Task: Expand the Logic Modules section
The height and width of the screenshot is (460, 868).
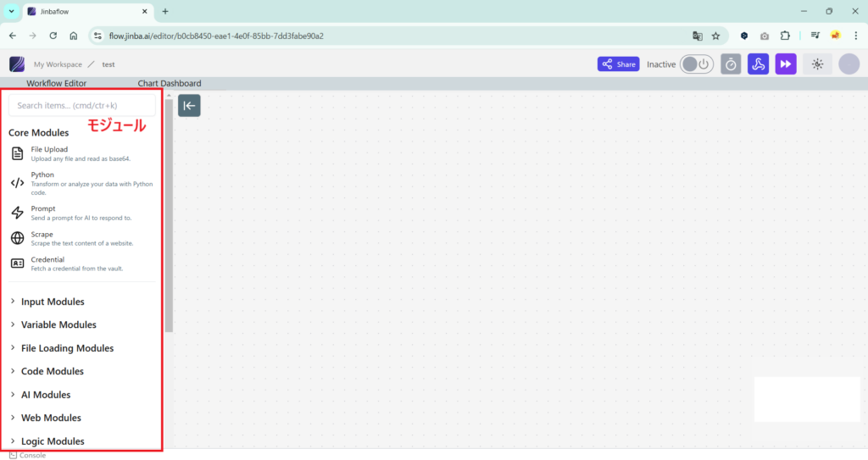Action: tap(53, 441)
